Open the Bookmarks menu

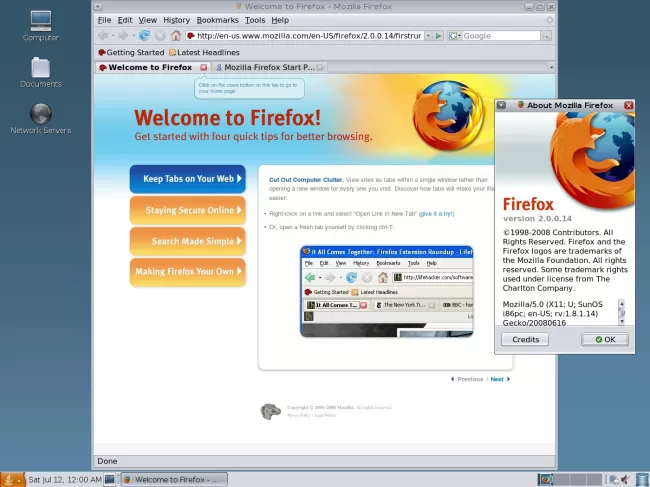coord(218,20)
